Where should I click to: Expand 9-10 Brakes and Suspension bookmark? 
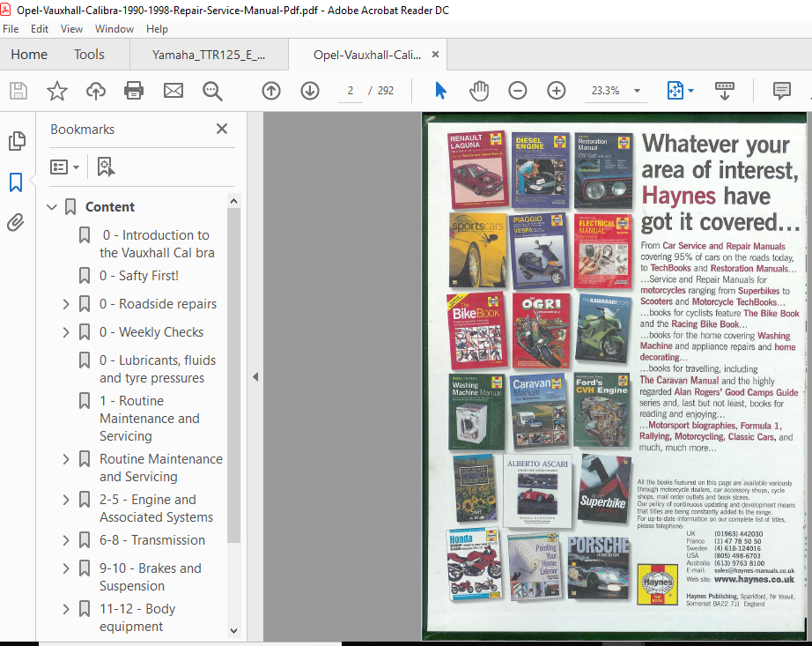point(66,568)
